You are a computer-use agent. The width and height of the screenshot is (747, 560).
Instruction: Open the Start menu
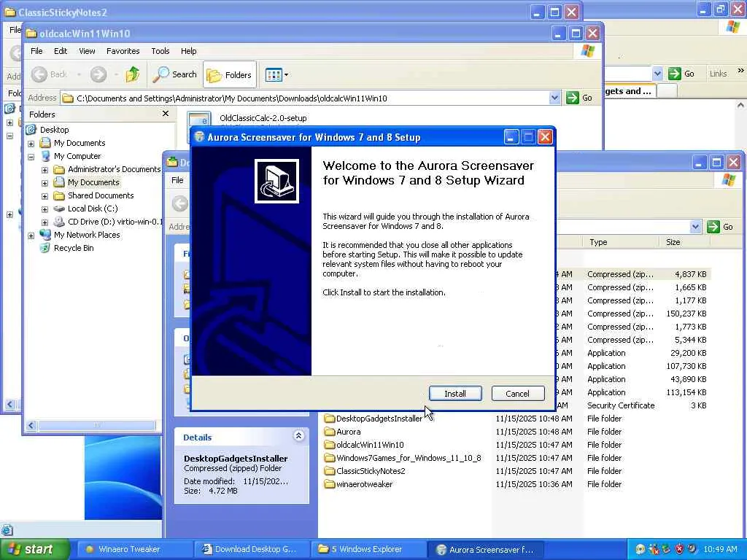(x=34, y=549)
